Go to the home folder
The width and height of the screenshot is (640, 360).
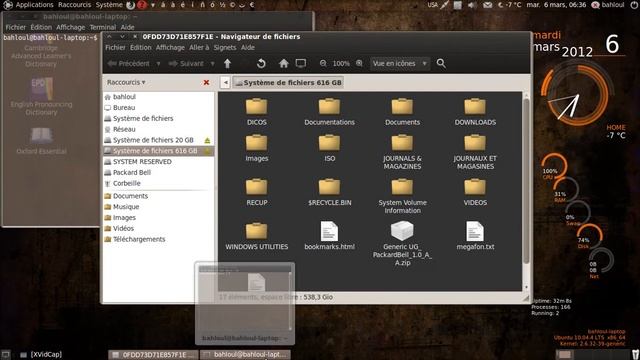click(x=284, y=63)
